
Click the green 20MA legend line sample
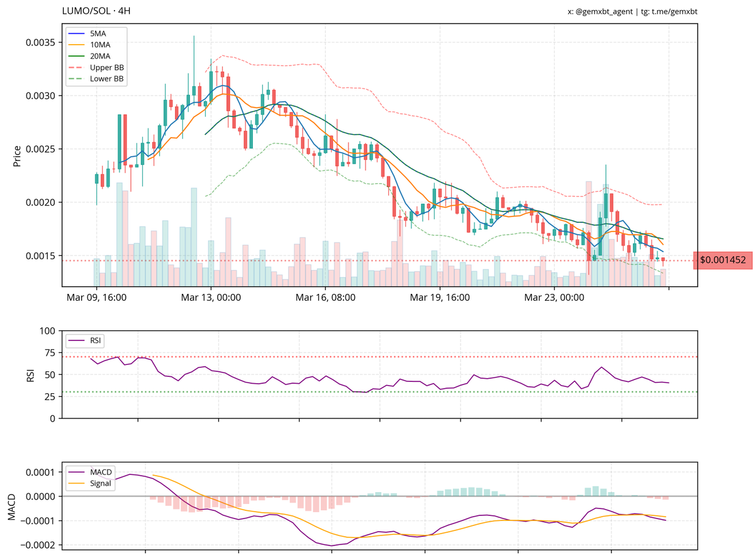(x=77, y=56)
